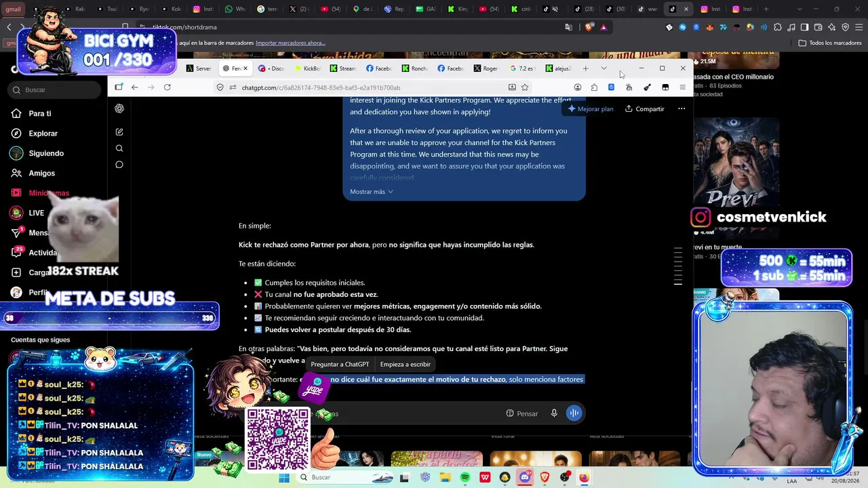This screenshot has height=488, width=868.
Task: Open the translate icon in Brave address bar
Action: 568,27
